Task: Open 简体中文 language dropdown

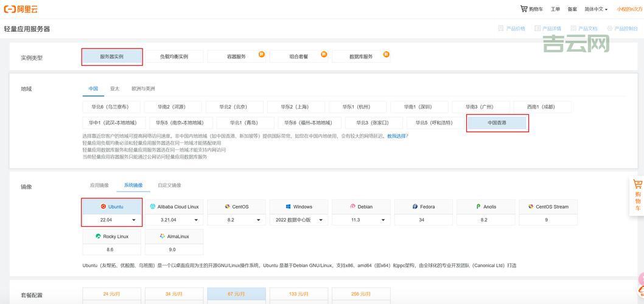Action: pos(596,9)
